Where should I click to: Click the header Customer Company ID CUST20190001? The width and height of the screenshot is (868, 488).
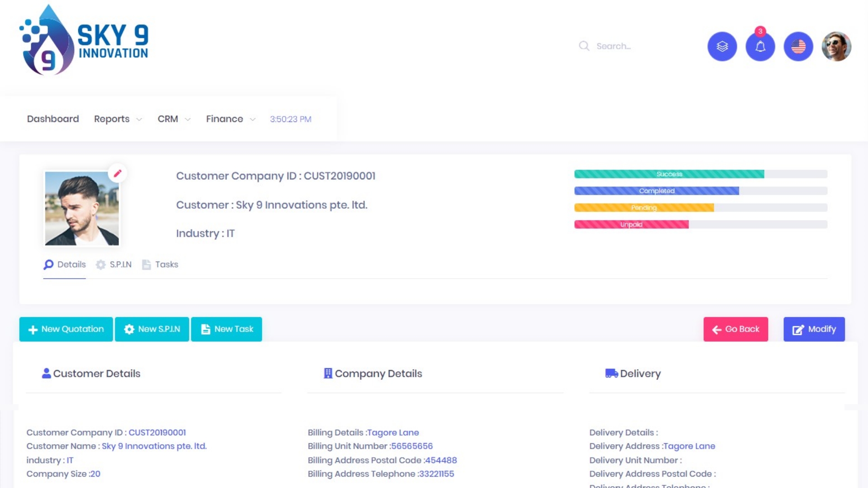[275, 176]
